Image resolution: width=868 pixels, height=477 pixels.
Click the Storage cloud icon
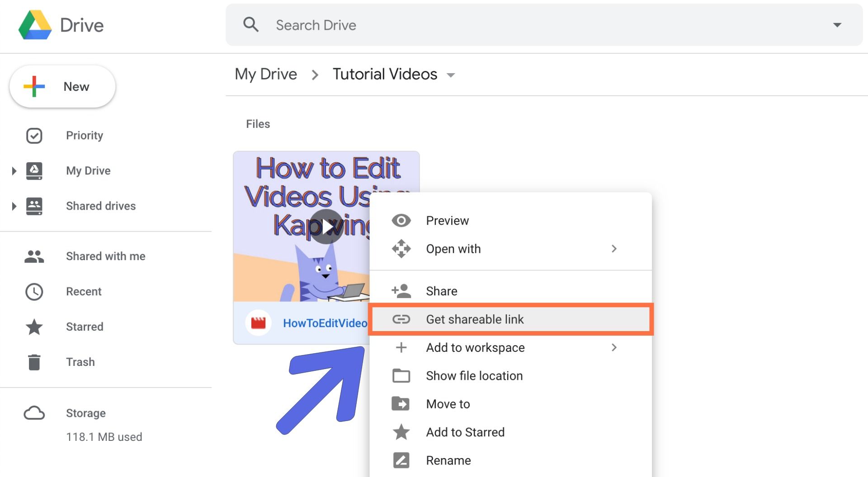pyautogui.click(x=34, y=413)
